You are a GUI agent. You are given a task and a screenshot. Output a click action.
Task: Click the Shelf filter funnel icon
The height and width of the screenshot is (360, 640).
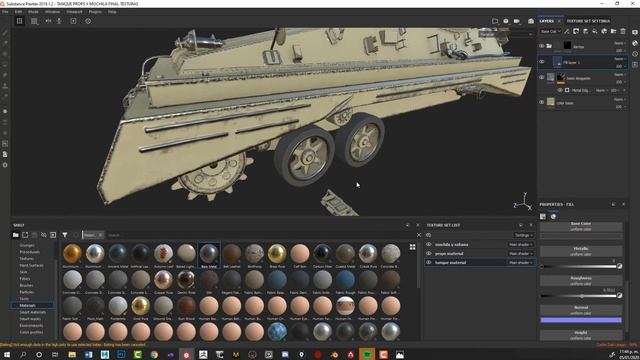64,235
